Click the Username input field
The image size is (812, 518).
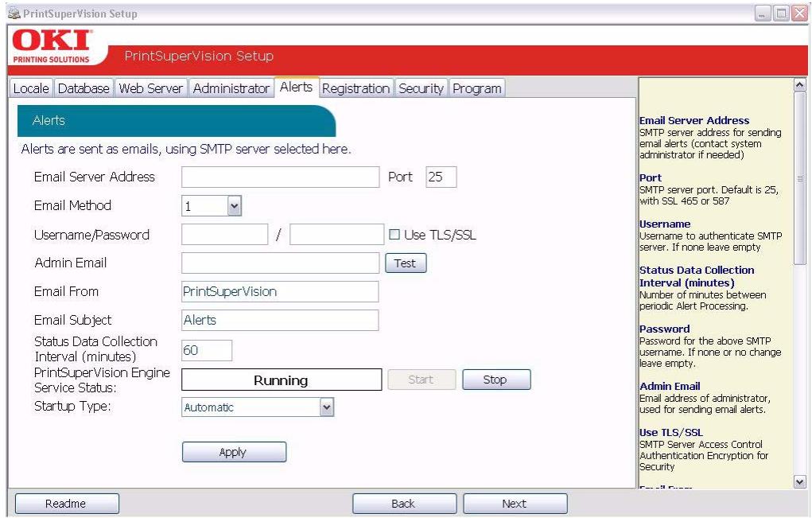click(x=225, y=235)
